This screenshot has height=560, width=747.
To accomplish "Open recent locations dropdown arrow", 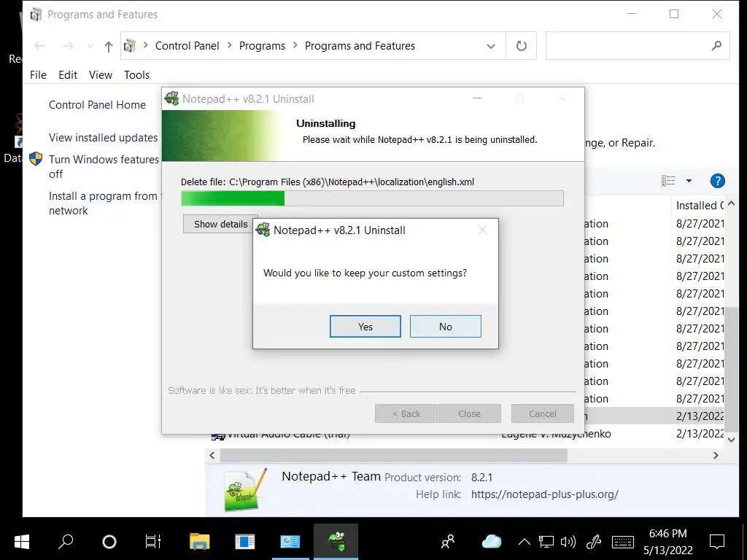I will [x=90, y=46].
